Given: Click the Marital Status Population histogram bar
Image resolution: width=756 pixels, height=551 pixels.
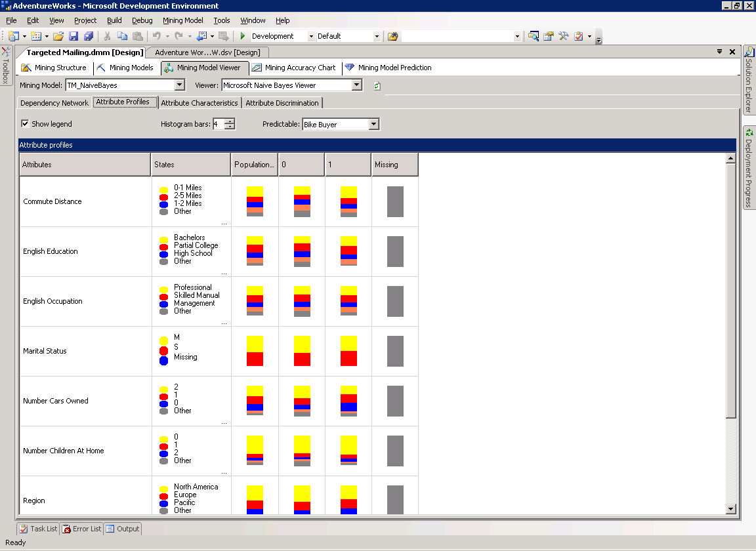Looking at the screenshot, I should pyautogui.click(x=255, y=351).
